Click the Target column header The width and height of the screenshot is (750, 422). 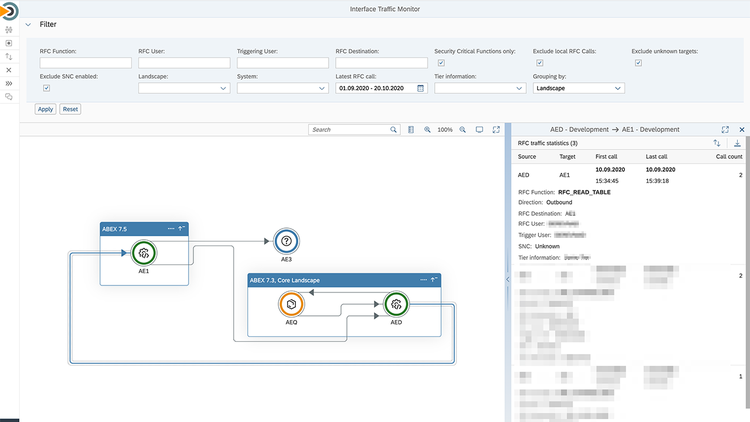[x=567, y=156]
